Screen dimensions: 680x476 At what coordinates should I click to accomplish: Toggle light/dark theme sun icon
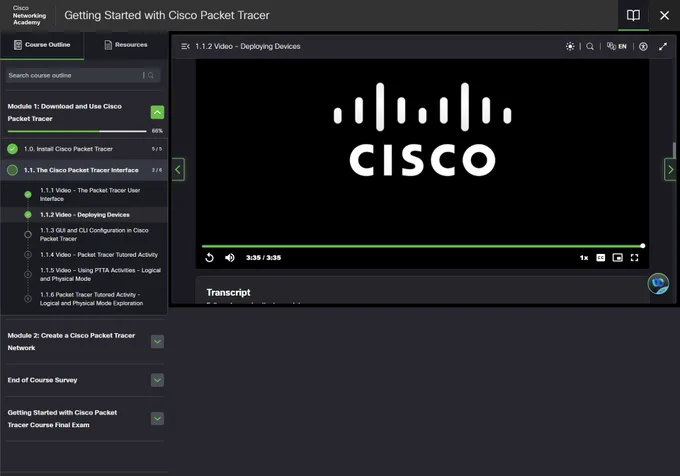570,46
